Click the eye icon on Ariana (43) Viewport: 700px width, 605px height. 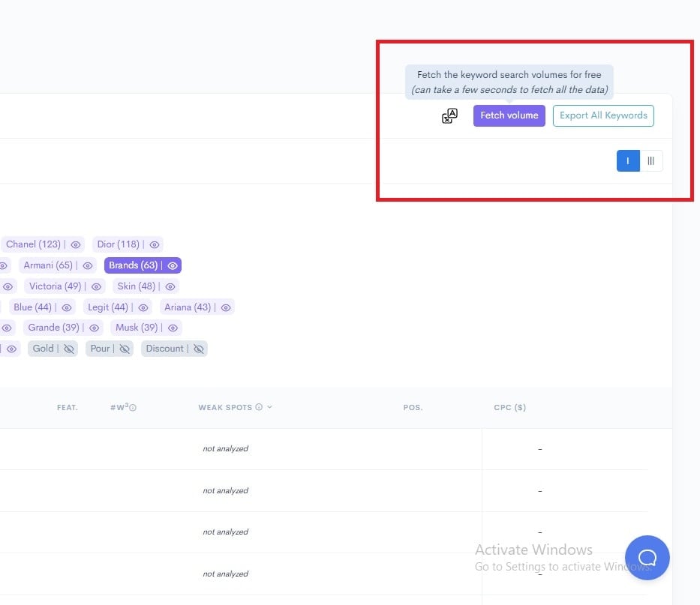click(x=226, y=307)
